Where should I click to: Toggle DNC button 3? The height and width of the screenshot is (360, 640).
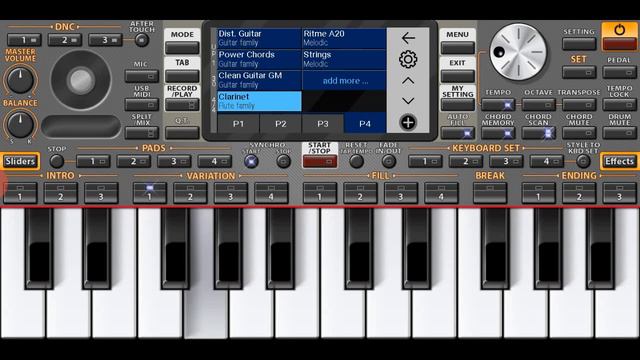(105, 40)
